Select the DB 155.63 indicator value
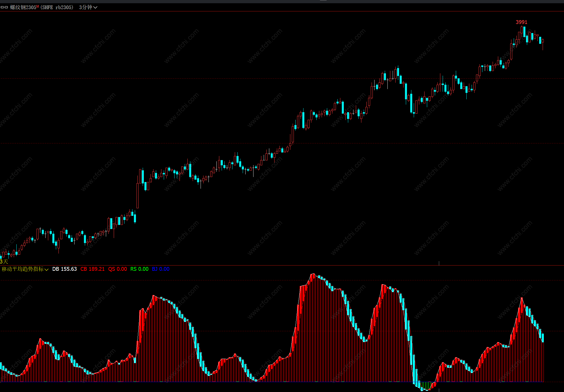Screen dimensions: 564x392 point(64,269)
